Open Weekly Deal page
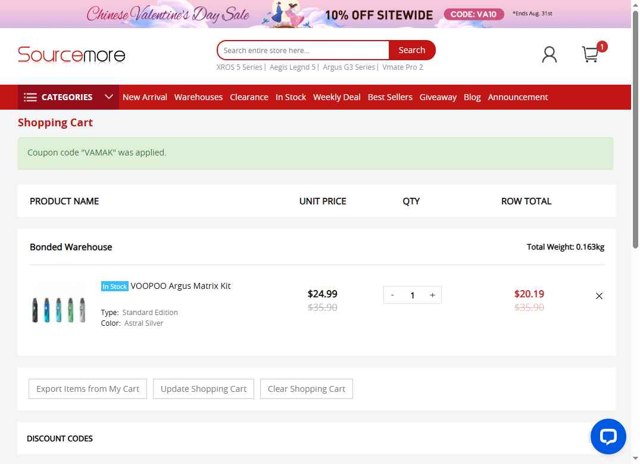The width and height of the screenshot is (640, 464). 337,97
